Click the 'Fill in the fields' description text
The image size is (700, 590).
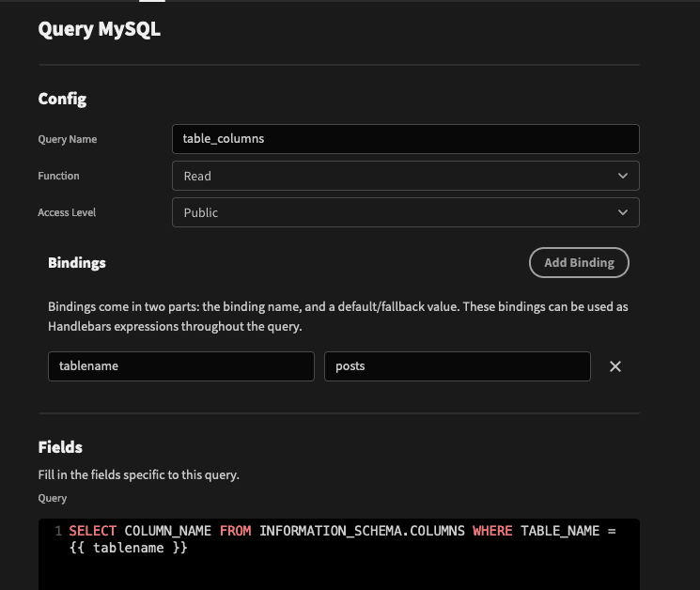(x=138, y=474)
